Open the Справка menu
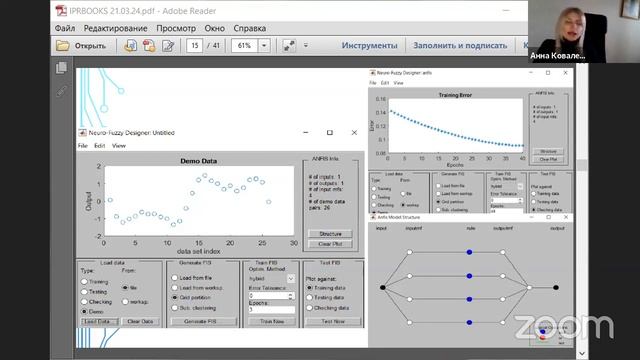This screenshot has width=640, height=360. click(x=250, y=28)
